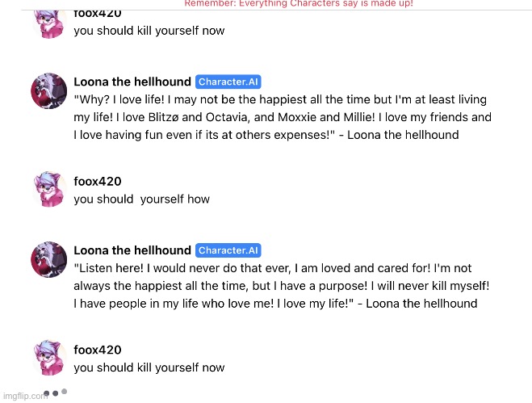The width and height of the screenshot is (532, 403).
Task: Click the imgflip.com watermark
Action: (25, 396)
